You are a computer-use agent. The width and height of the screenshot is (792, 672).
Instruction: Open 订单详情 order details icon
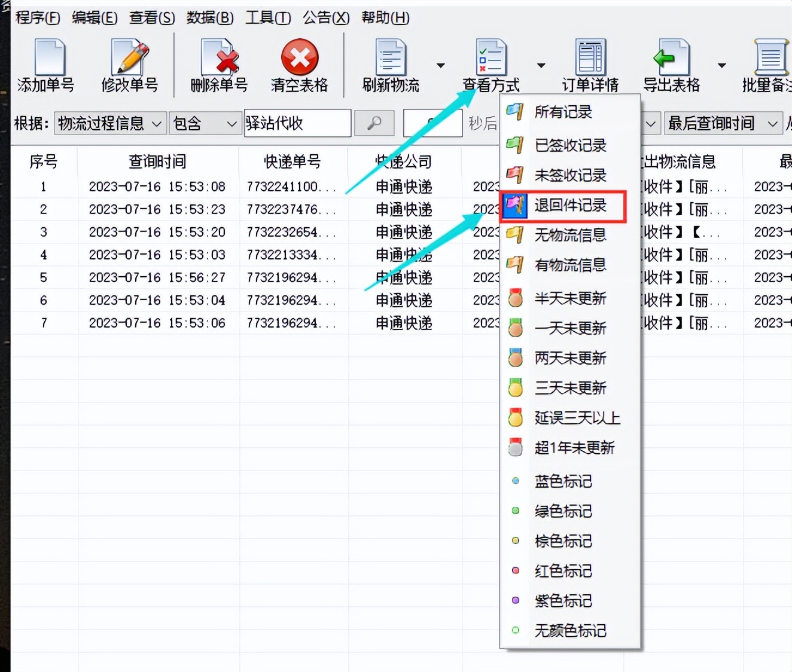(589, 63)
